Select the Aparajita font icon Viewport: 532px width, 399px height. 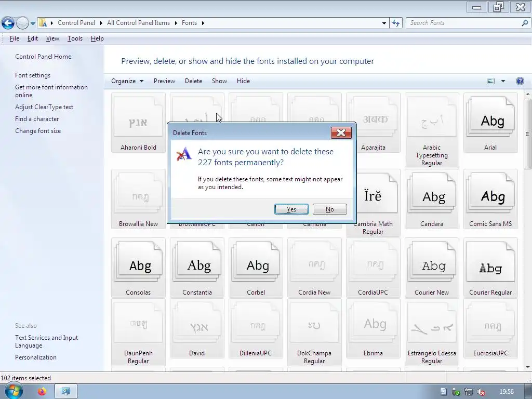coord(373,123)
